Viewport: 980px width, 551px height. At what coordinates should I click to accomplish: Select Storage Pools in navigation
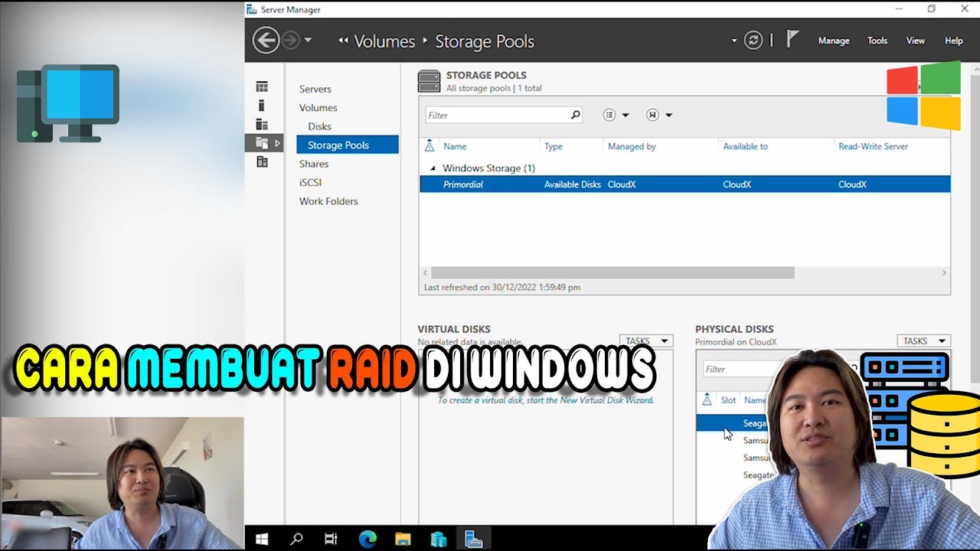point(348,145)
